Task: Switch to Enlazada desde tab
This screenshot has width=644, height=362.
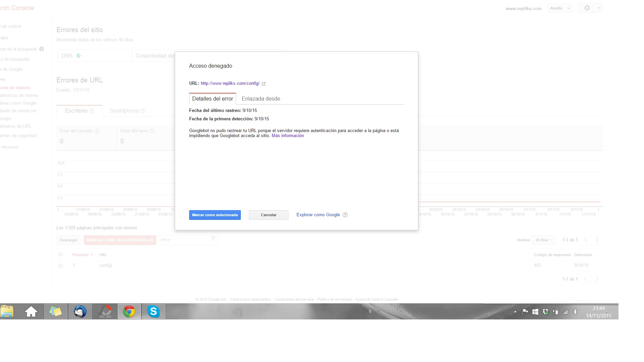Action: tap(261, 99)
